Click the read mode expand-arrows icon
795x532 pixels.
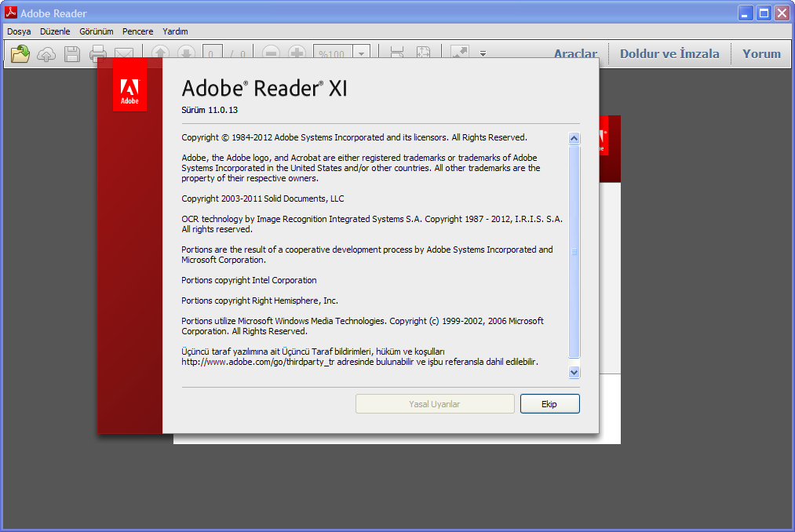(x=459, y=51)
